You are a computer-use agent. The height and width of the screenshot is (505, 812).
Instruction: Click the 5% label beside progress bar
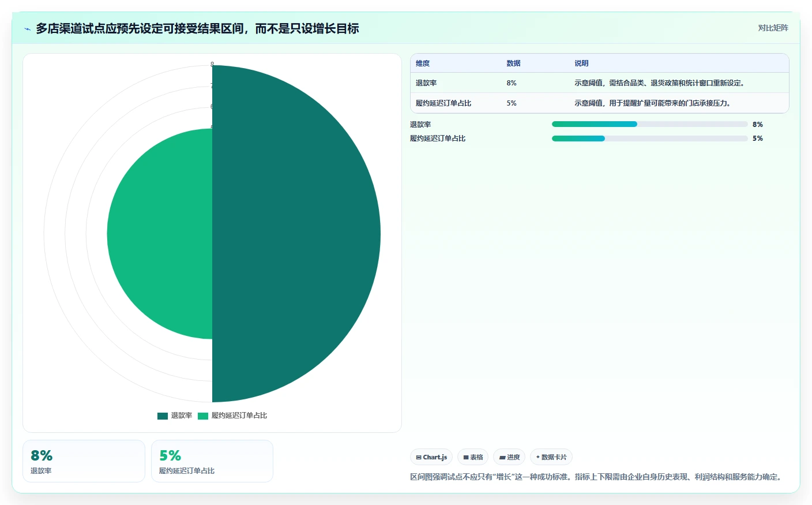(758, 139)
